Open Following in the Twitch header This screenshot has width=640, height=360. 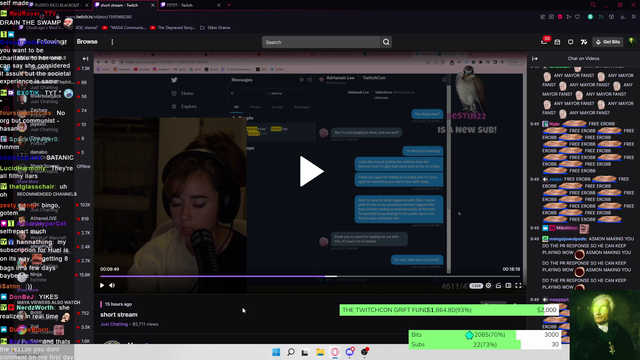pos(51,42)
